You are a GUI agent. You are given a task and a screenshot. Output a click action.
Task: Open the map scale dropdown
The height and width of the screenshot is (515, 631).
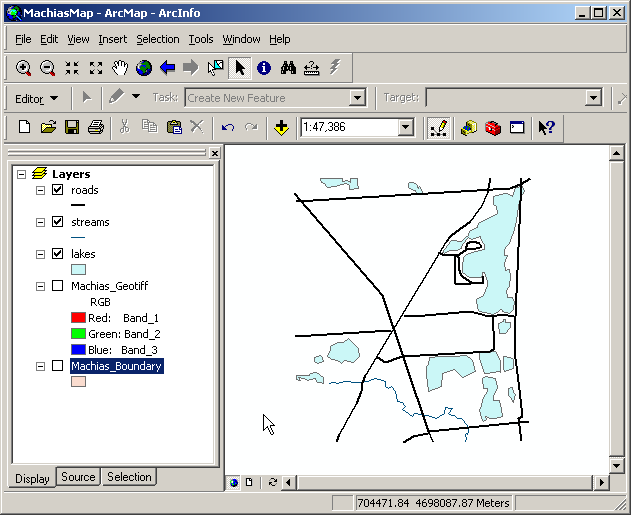click(x=405, y=127)
